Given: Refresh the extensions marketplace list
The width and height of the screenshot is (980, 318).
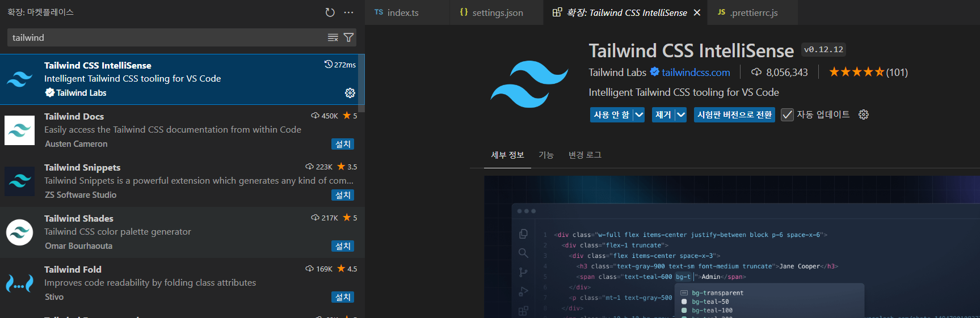Looking at the screenshot, I should 330,12.
